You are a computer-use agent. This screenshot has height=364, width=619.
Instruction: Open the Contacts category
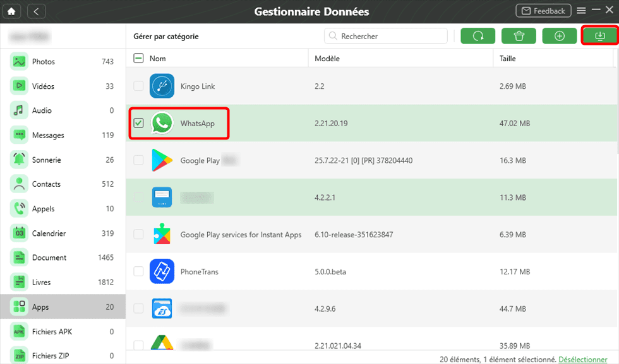coord(46,184)
